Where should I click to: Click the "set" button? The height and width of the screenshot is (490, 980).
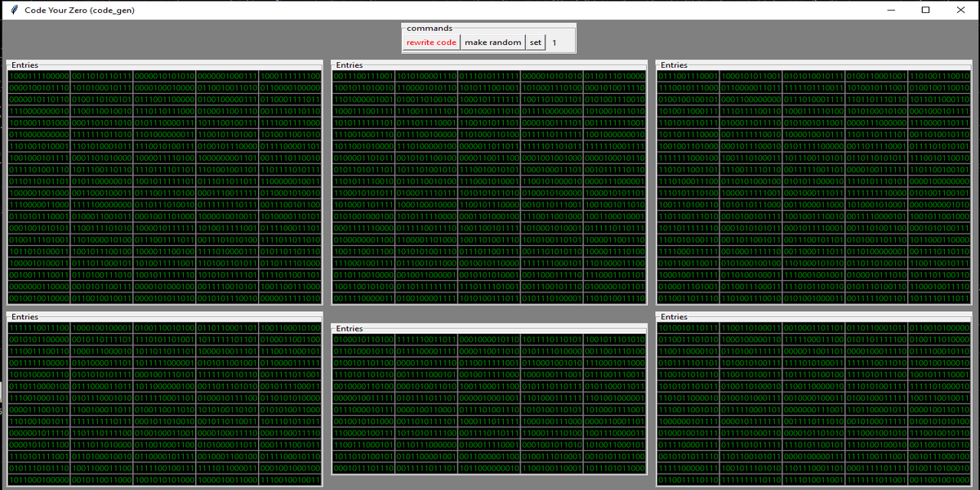[535, 42]
